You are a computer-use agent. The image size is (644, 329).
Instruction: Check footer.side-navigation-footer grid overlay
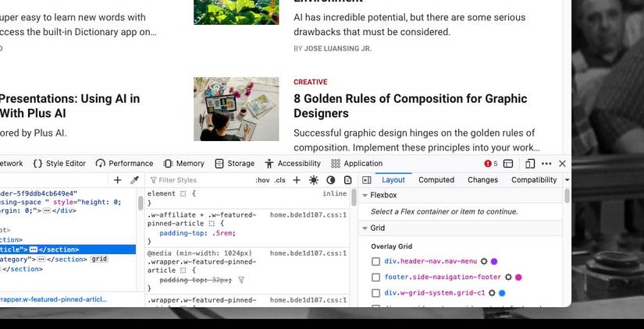coord(375,278)
